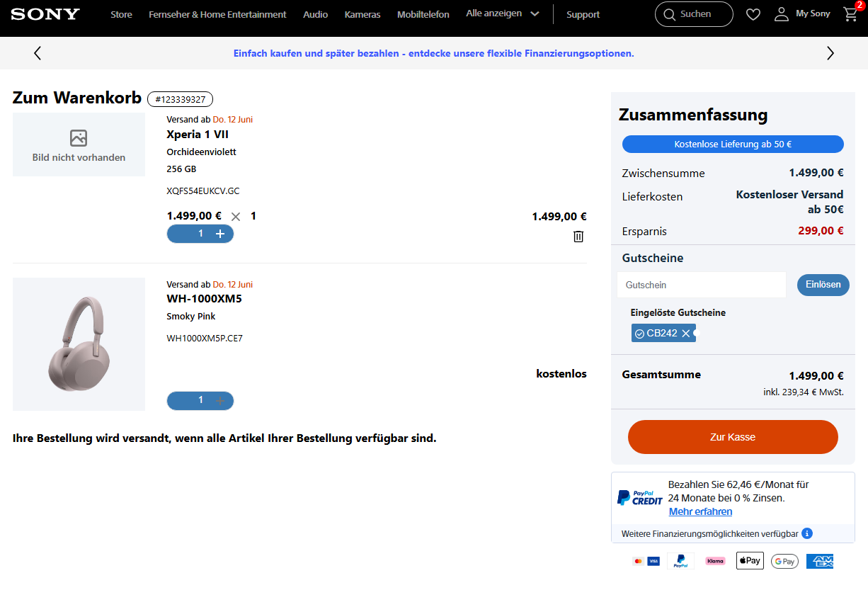Remove the CB242 voucher with X
Viewport: 868px width, 590px height.
685,334
